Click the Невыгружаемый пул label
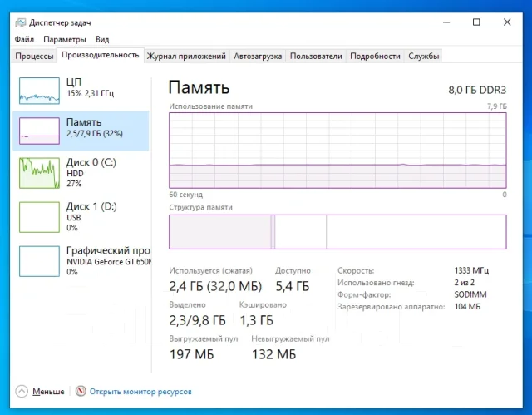 point(290,338)
